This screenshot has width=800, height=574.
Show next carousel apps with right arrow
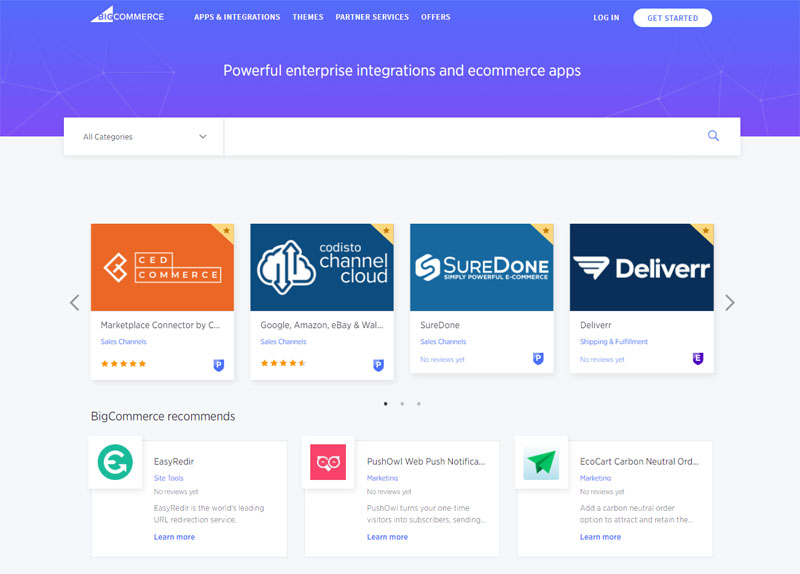pyautogui.click(x=729, y=302)
